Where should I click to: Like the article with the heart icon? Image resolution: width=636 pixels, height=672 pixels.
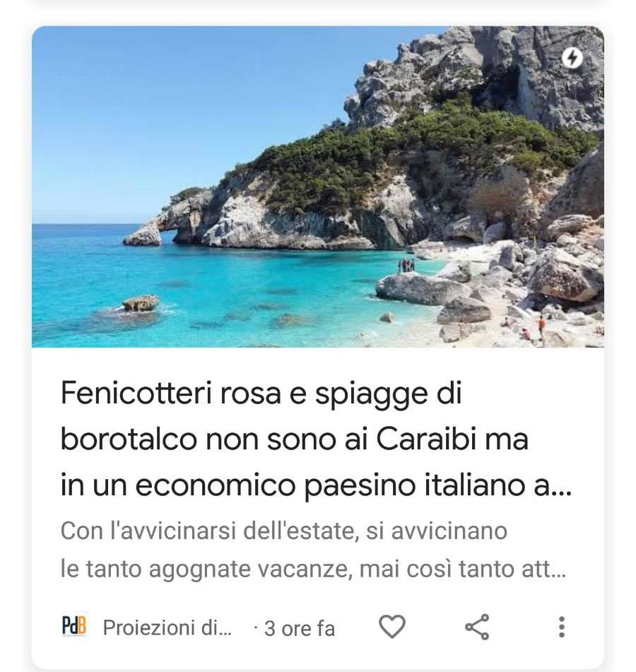392,627
